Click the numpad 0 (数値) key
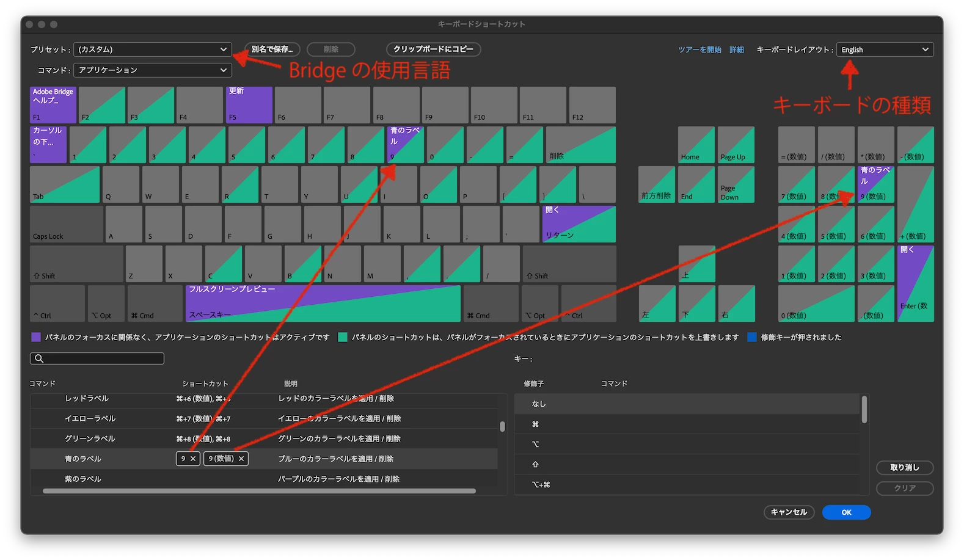This screenshot has height=560, width=964. pos(816,304)
